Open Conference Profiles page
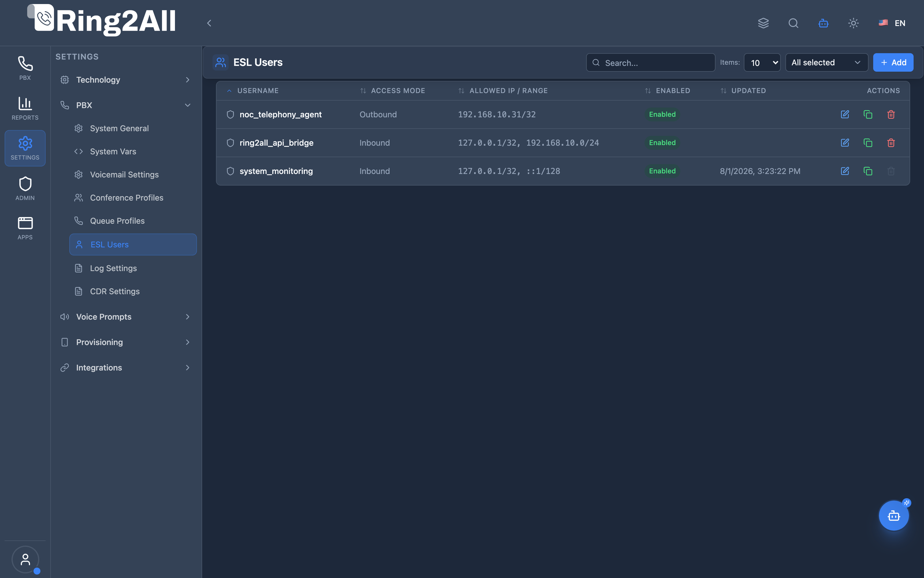The image size is (924, 578). 133,198
